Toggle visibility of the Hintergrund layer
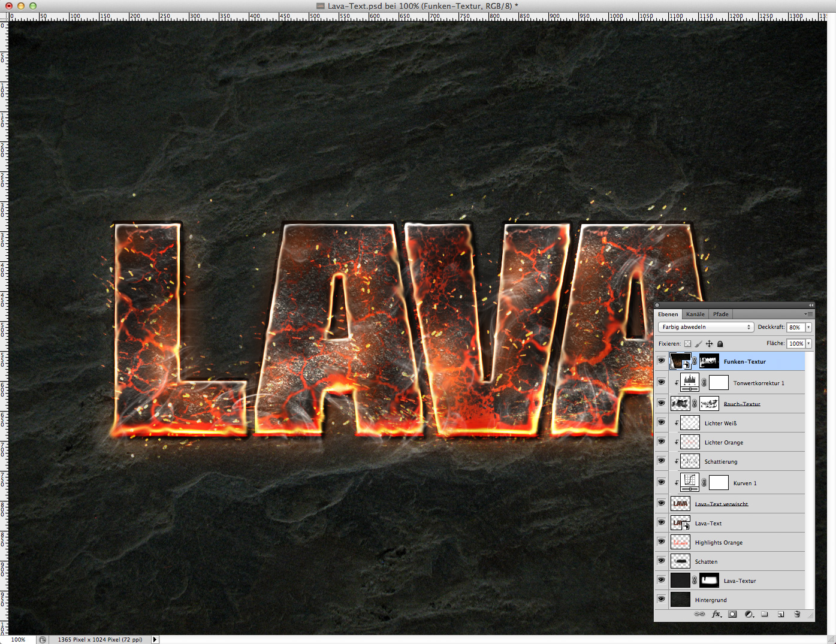The height and width of the screenshot is (644, 836). tap(661, 599)
